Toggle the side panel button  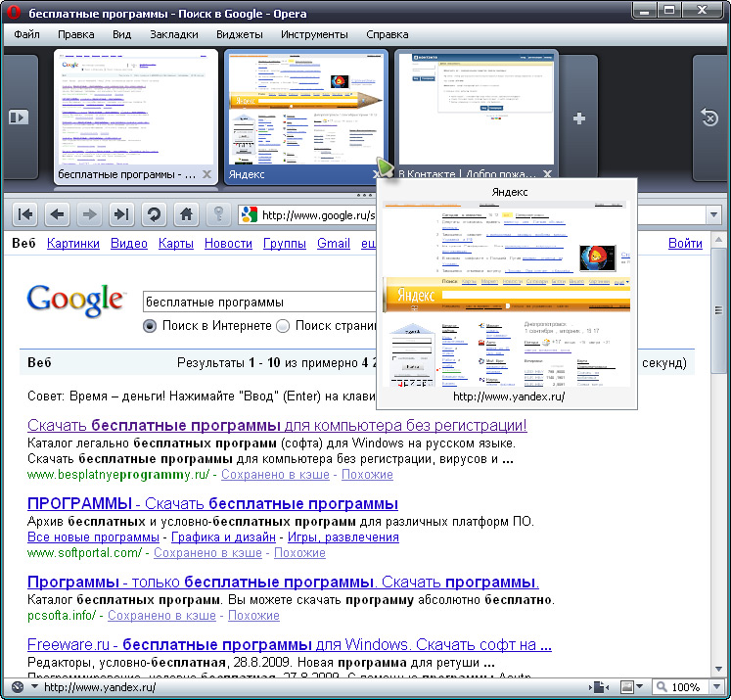(19, 117)
